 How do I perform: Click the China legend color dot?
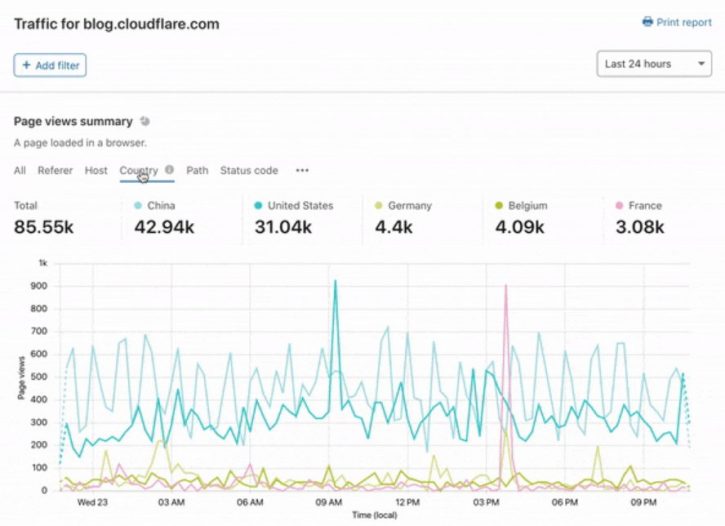(138, 205)
